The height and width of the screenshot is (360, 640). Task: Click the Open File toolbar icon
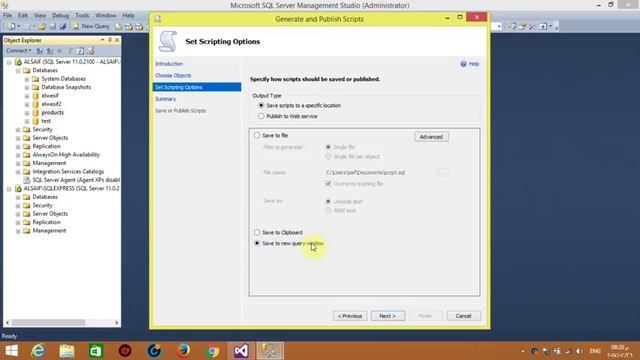(x=42, y=26)
